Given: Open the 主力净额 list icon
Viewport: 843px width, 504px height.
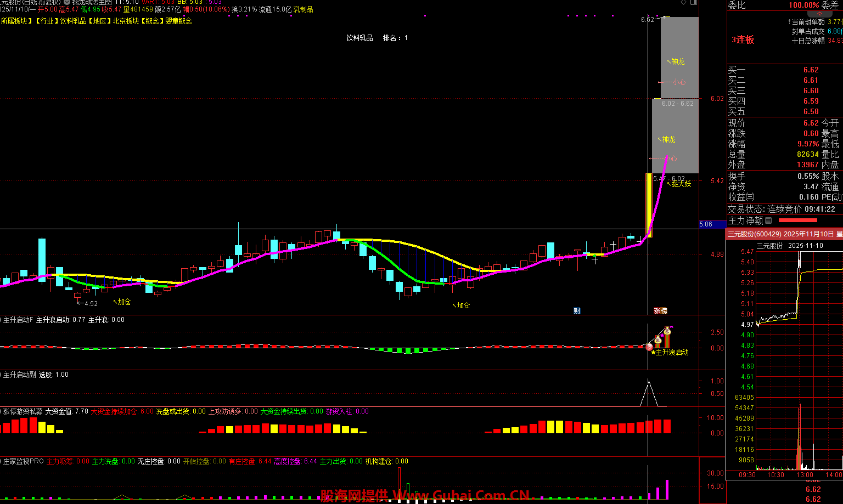Looking at the screenshot, I should 768,220.
